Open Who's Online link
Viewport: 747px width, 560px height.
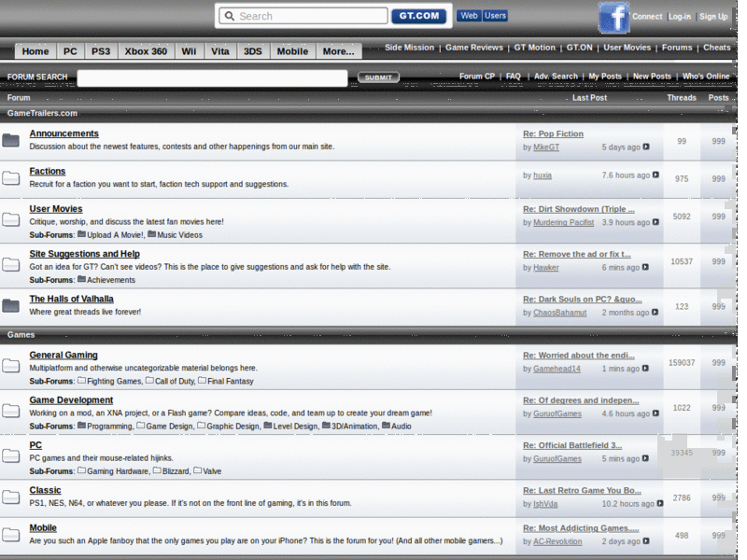pos(706,77)
